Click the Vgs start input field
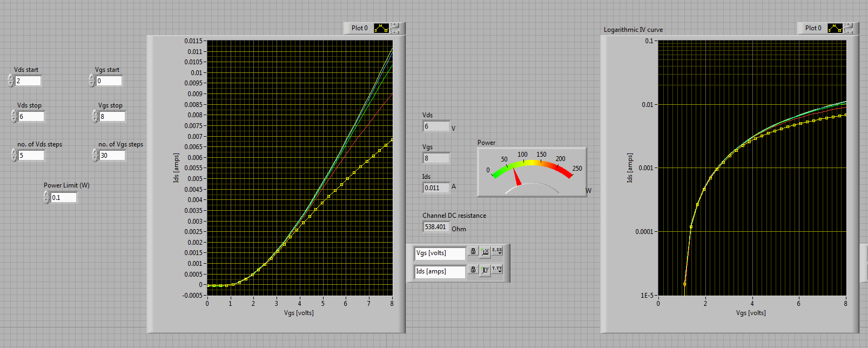 (x=109, y=81)
